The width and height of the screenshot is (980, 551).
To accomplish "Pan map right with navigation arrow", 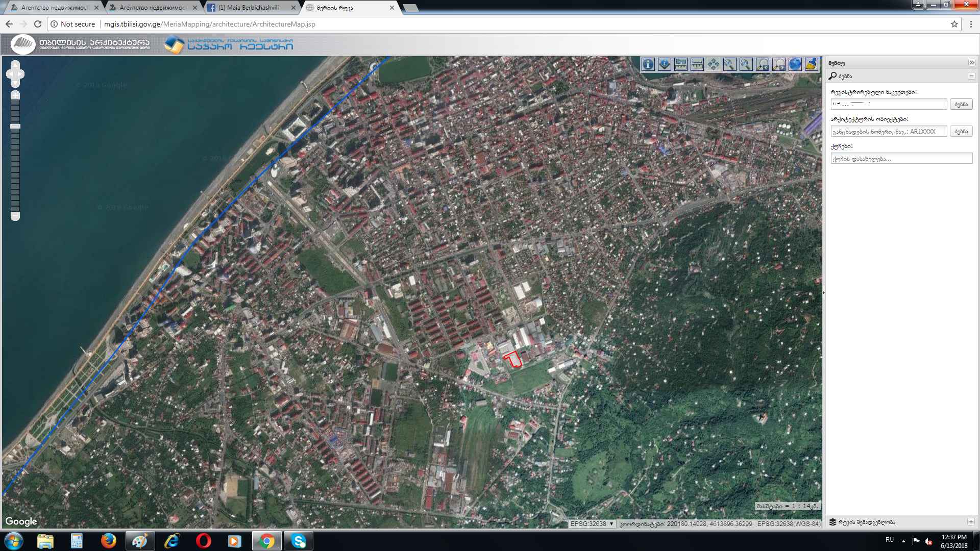I will (x=21, y=74).
